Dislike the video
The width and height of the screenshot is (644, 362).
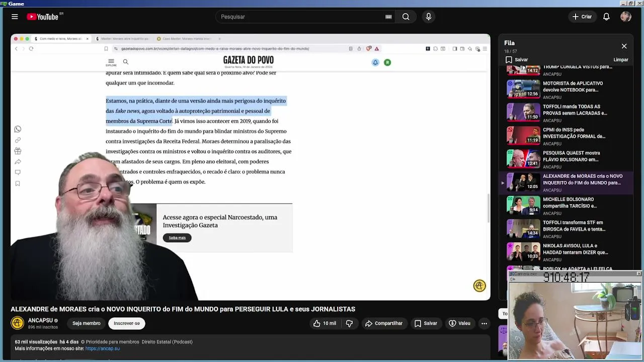[x=349, y=323]
